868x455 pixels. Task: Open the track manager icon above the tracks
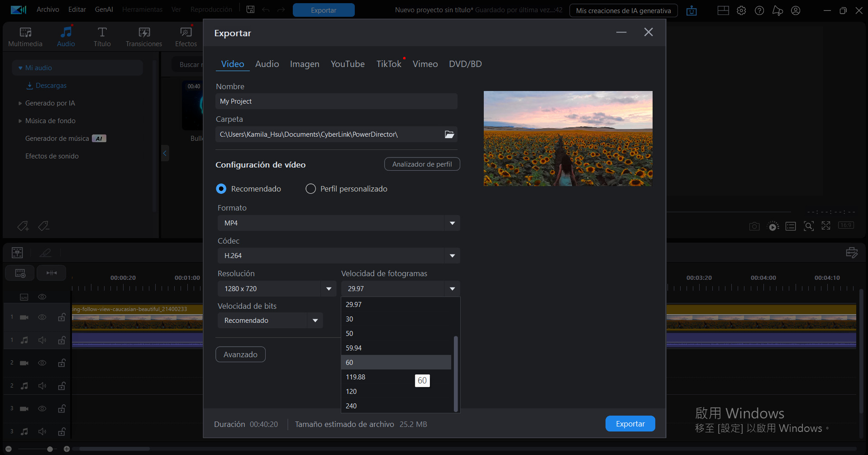tap(17, 252)
